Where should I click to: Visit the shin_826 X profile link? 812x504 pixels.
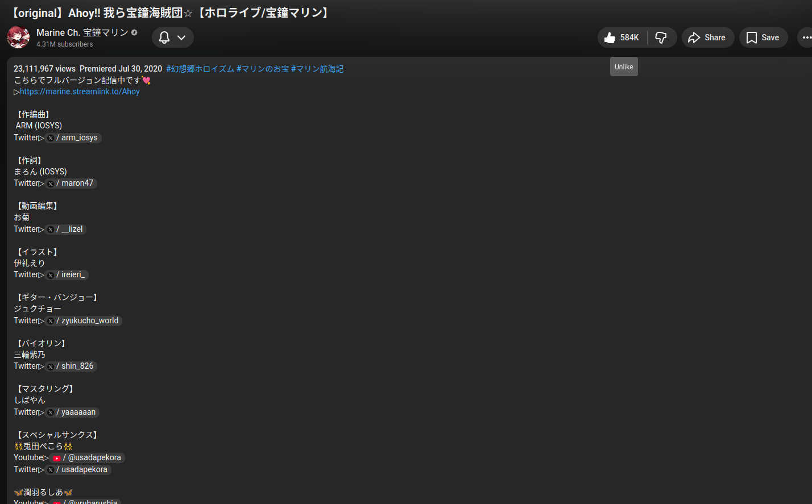click(71, 366)
